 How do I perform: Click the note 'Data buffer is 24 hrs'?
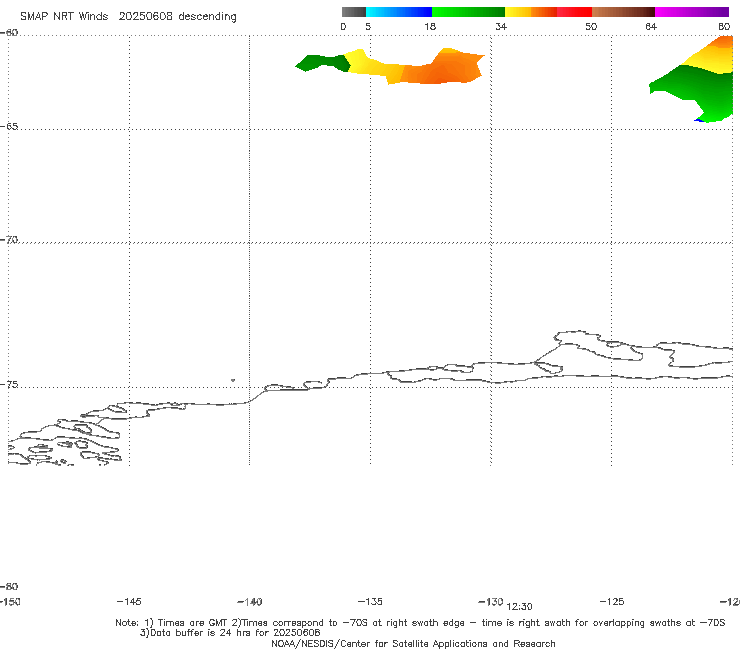click(203, 633)
